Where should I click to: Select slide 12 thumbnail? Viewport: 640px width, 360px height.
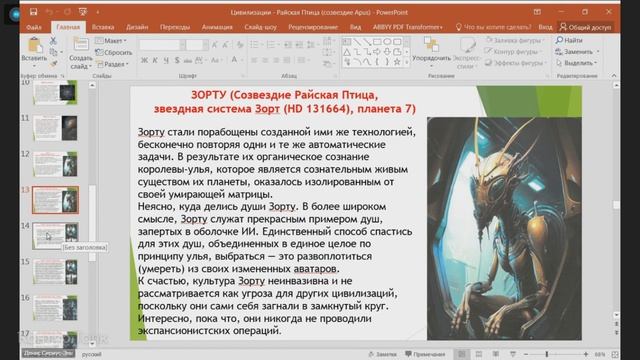[x=55, y=164]
